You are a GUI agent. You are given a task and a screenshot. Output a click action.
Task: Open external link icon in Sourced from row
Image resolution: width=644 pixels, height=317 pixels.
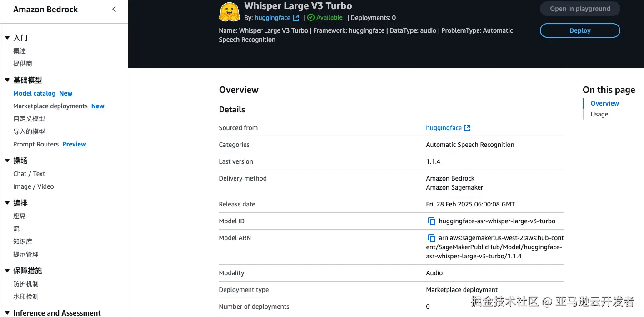click(467, 128)
